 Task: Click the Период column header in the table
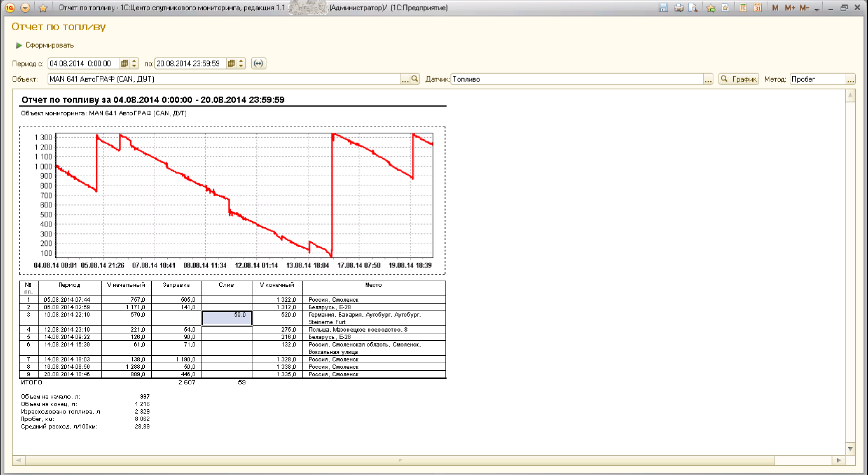[x=69, y=288]
